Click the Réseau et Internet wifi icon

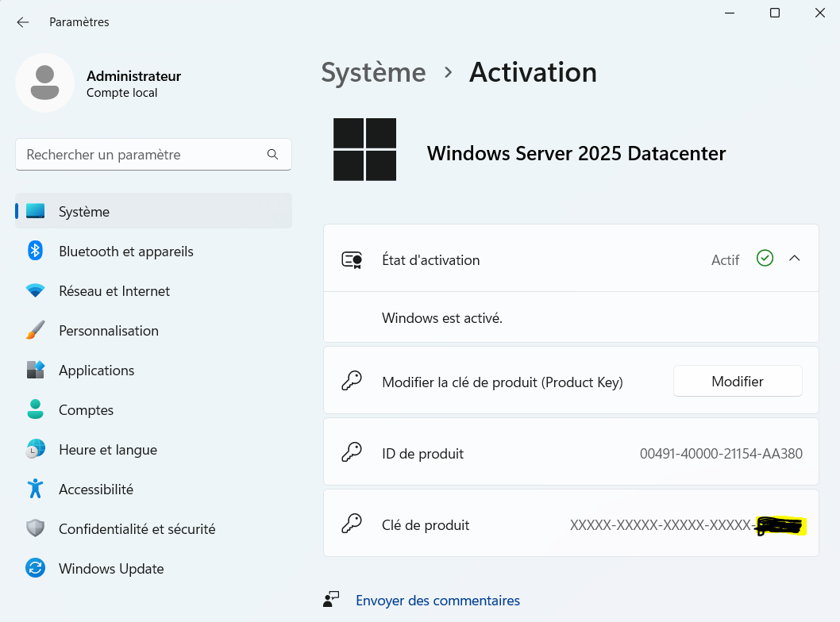(35, 291)
